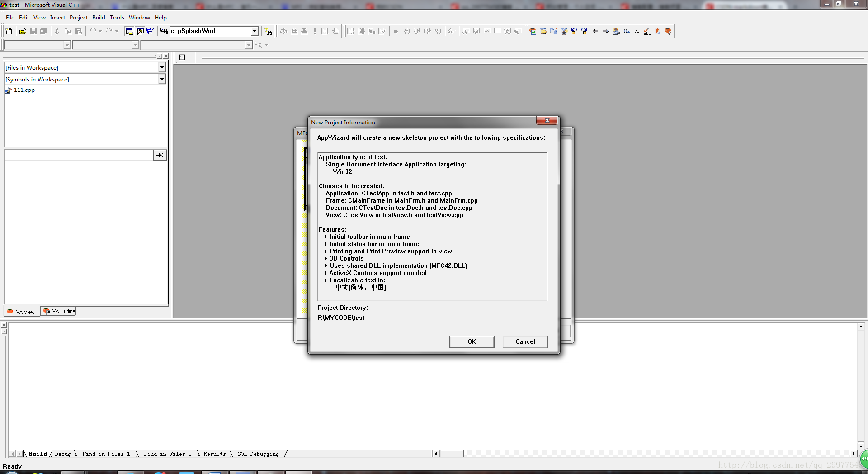Switch to the VA Outline tab
Image resolution: width=868 pixels, height=474 pixels.
pos(58,311)
